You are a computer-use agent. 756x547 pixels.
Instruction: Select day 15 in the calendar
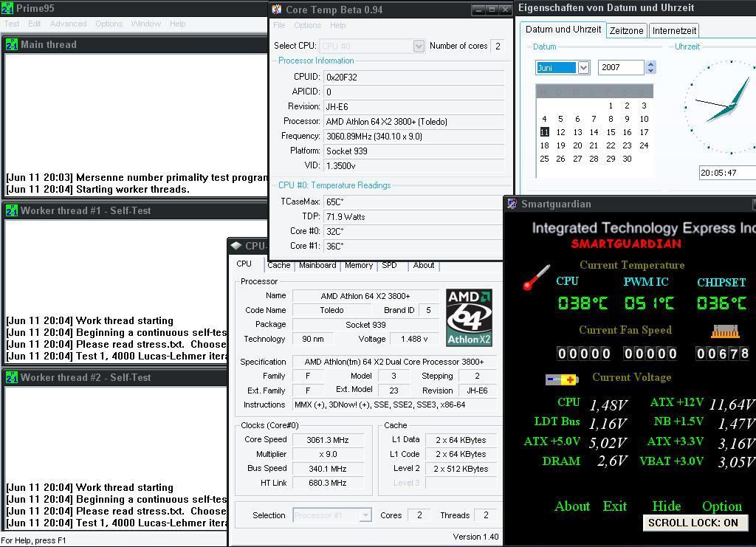click(x=611, y=132)
